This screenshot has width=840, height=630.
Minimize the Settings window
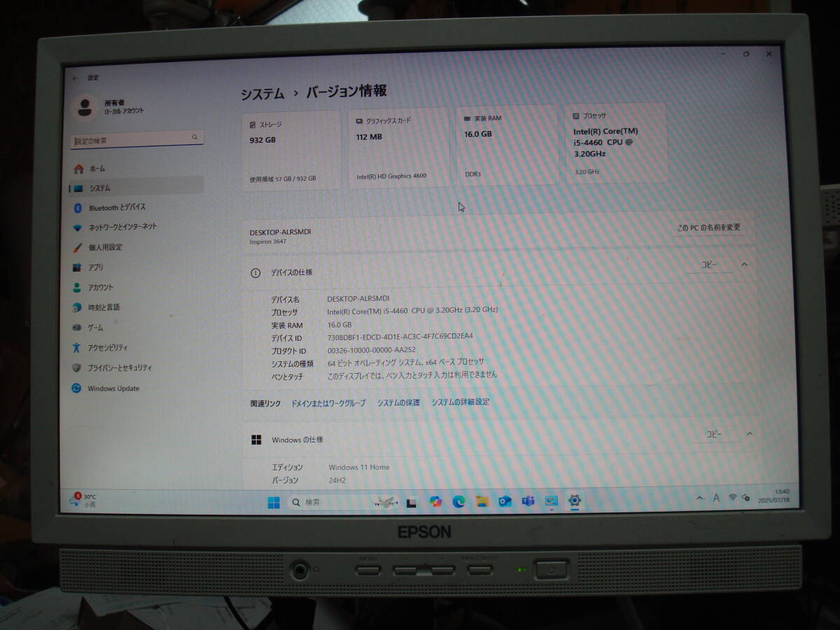(x=724, y=53)
